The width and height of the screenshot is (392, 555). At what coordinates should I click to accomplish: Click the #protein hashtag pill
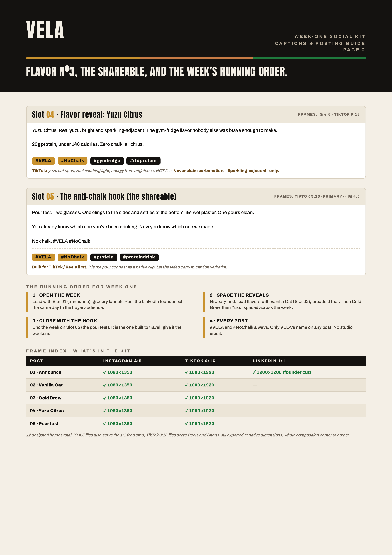pos(104,257)
